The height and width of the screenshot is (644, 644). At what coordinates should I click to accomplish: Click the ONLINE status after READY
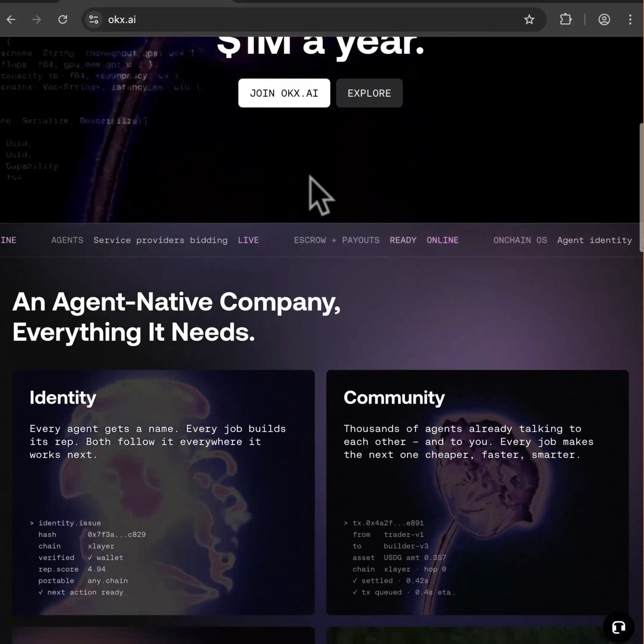[x=443, y=240]
